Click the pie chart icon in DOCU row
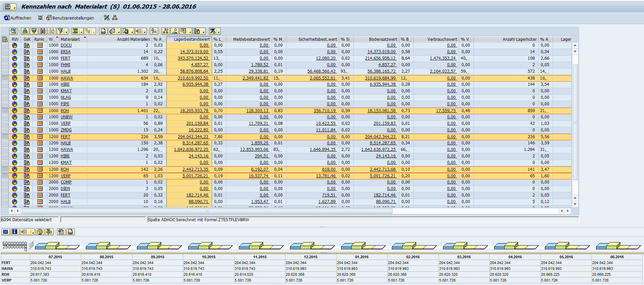Image resolution: width=644 pixels, height=285 pixels. pos(14,45)
